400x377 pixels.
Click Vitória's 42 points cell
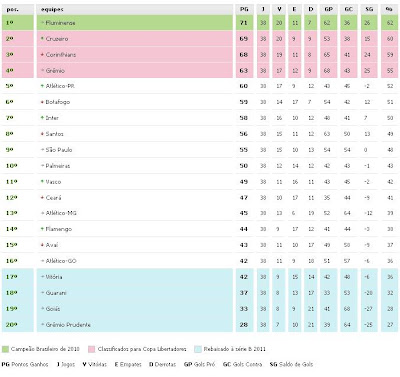pyautogui.click(x=244, y=277)
